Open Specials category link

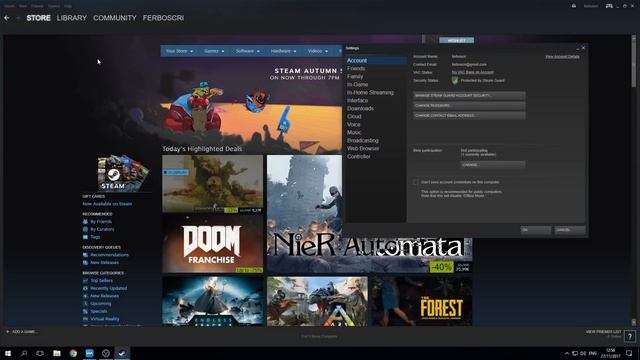tap(98, 311)
